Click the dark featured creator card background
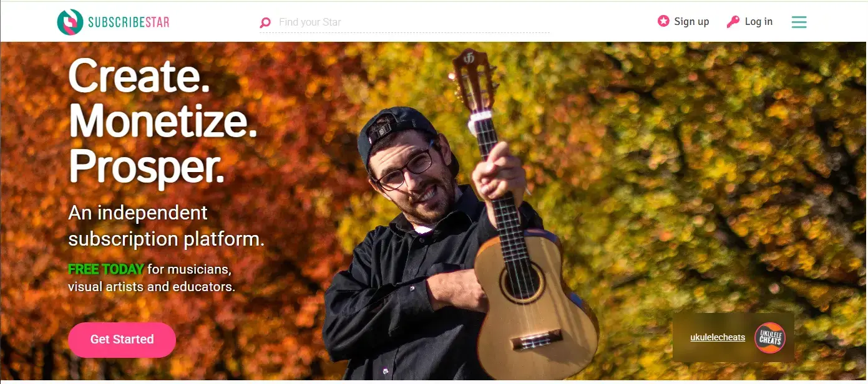 (x=733, y=337)
